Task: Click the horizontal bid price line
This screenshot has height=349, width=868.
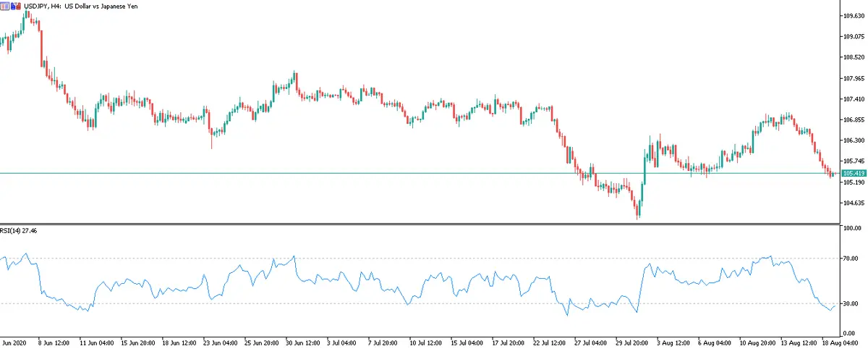Action: pos(434,173)
